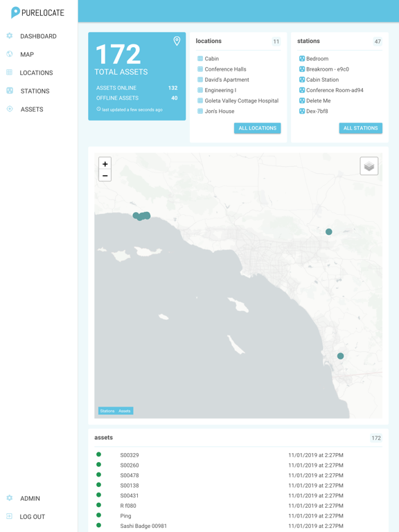Select Log Out in sidebar
Image resolution: width=399 pixels, height=532 pixels.
pyautogui.click(x=33, y=517)
